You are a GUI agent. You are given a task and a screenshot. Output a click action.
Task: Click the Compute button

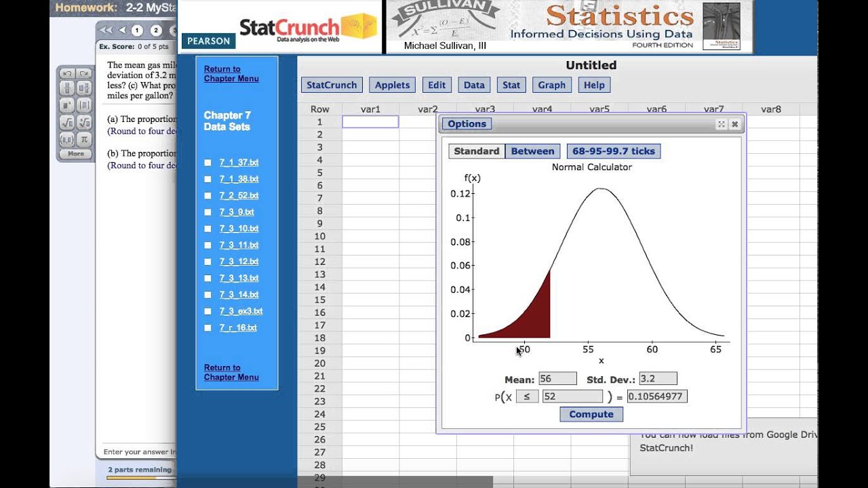[591, 414]
